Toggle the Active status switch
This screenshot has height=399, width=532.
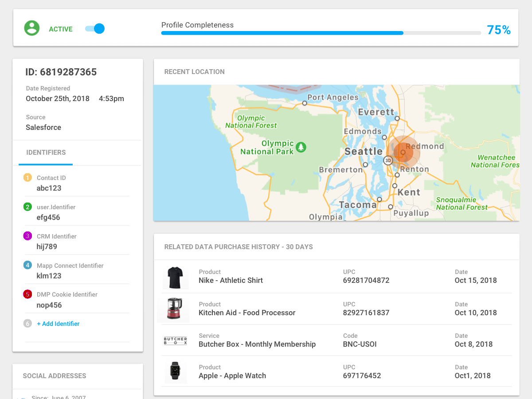95,29
